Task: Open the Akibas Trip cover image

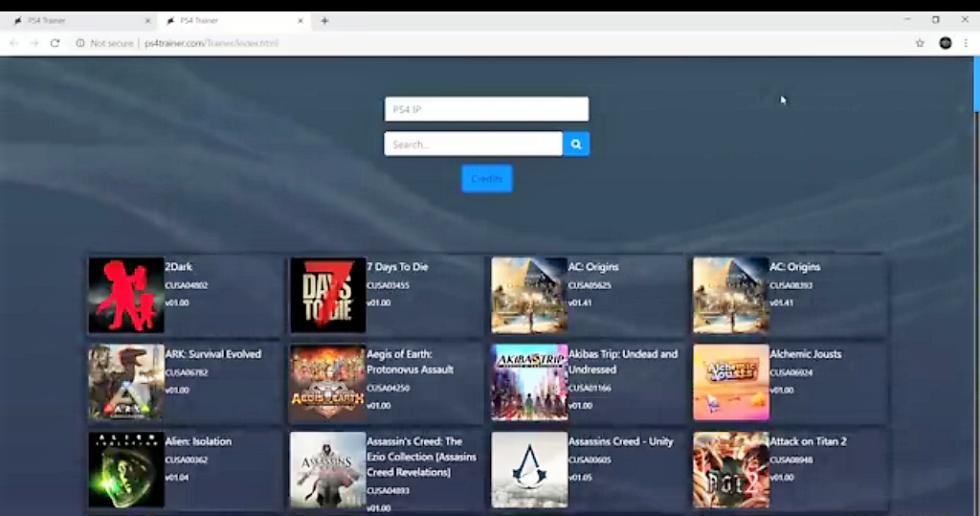Action: (x=529, y=382)
